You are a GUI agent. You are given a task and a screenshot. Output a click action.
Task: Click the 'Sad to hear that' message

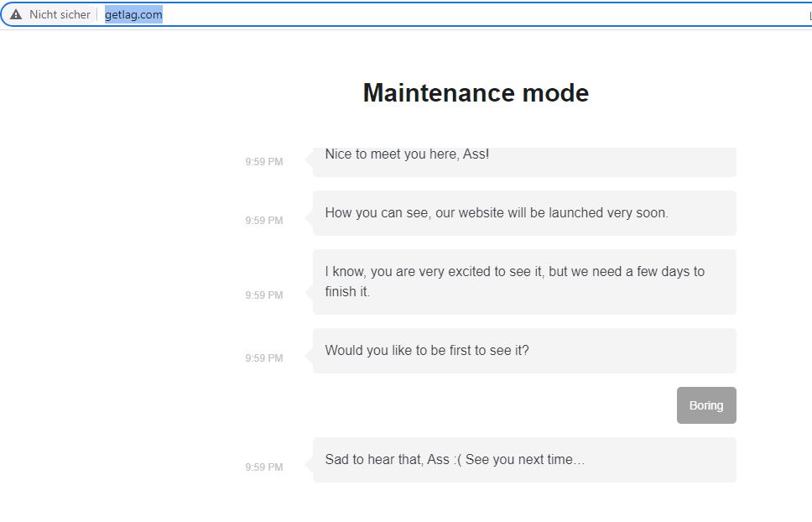[524, 460]
